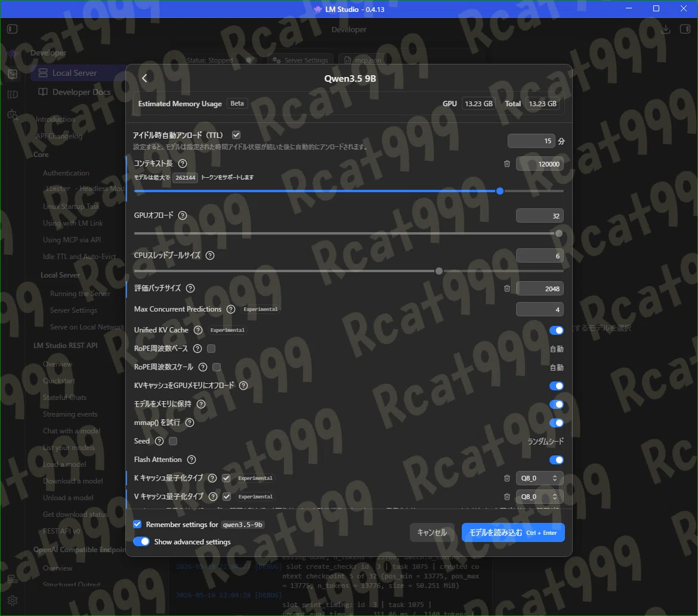Open K cache Q8_0 quantization dropdown
698x616 pixels.
539,478
